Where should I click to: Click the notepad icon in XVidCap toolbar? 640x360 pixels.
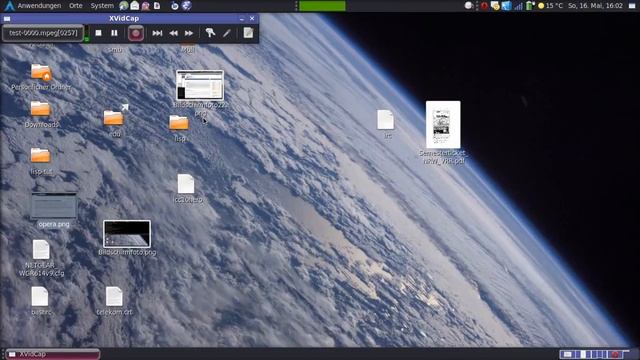(248, 33)
